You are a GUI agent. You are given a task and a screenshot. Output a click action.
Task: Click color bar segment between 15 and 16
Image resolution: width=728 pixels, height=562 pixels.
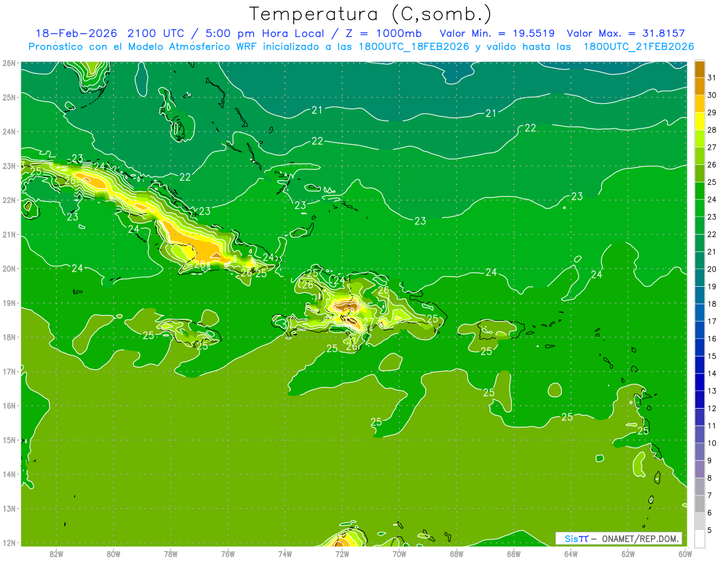click(699, 347)
